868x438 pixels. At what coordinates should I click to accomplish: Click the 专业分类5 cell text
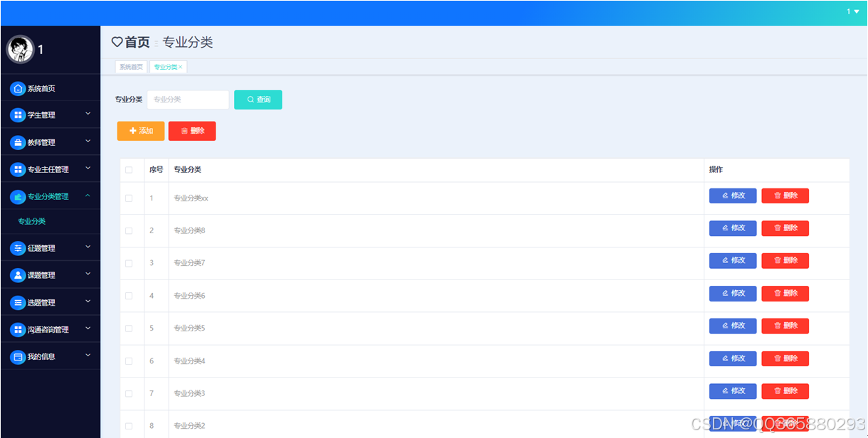coord(189,328)
